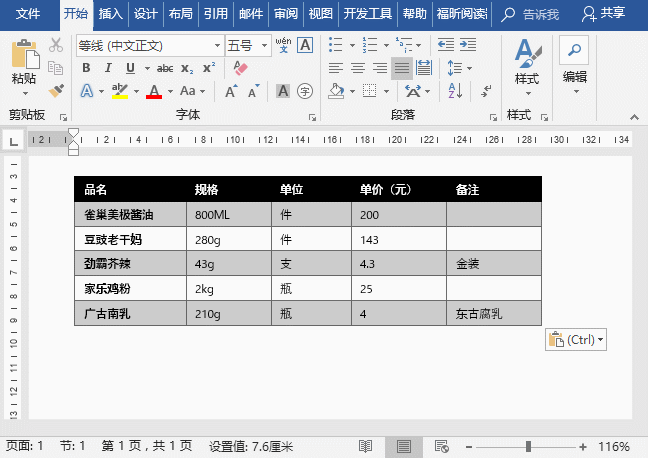Viewport: 648px width, 458px height.
Task: Click the Copy icon
Action: pos(56,67)
